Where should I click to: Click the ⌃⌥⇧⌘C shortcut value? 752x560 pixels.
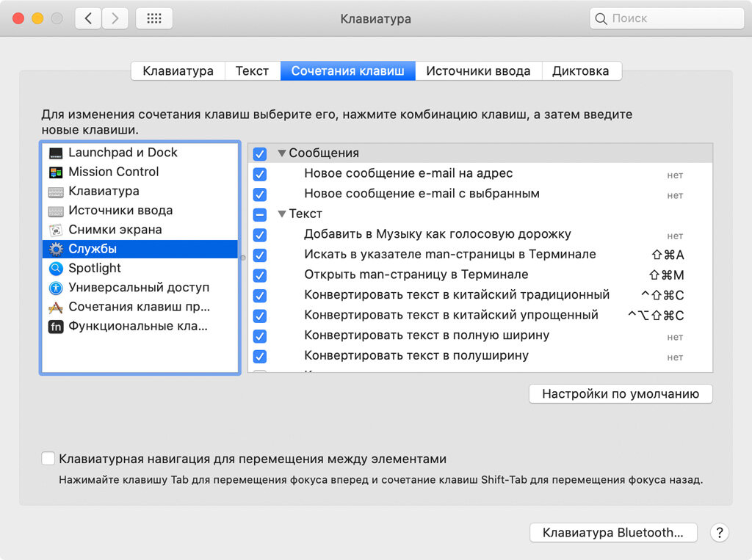click(656, 316)
